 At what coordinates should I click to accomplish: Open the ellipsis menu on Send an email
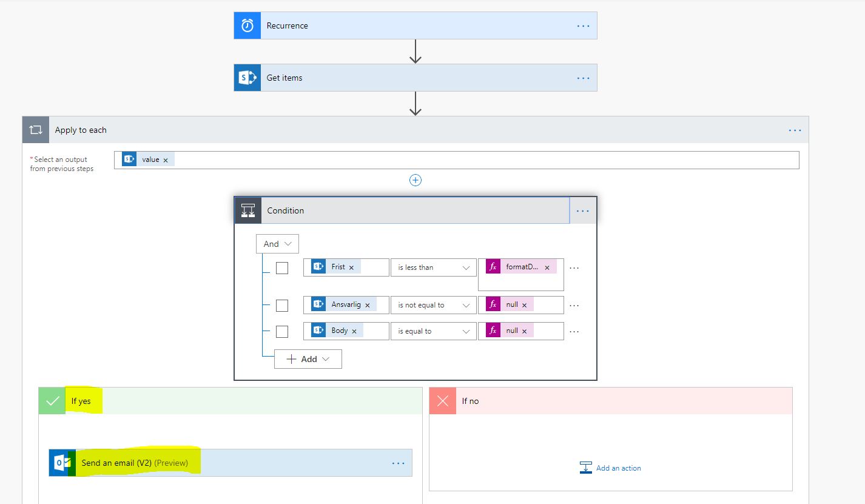(x=398, y=462)
